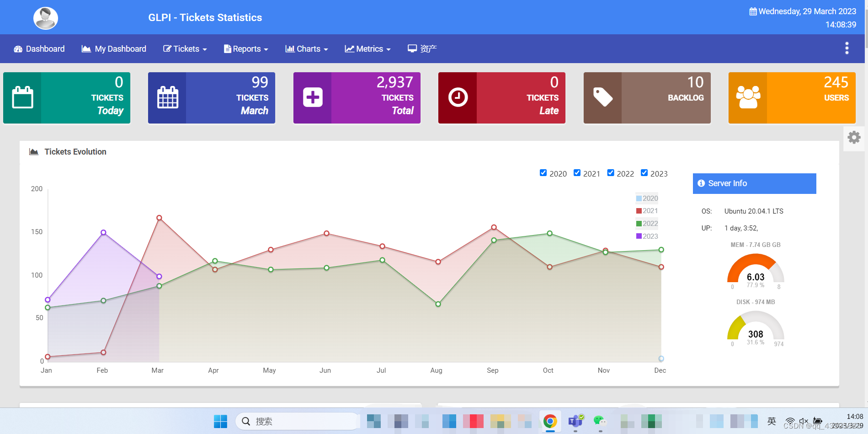Click the plus icon on Total tickets card
Image resolution: width=868 pixels, height=434 pixels.
(x=312, y=97)
